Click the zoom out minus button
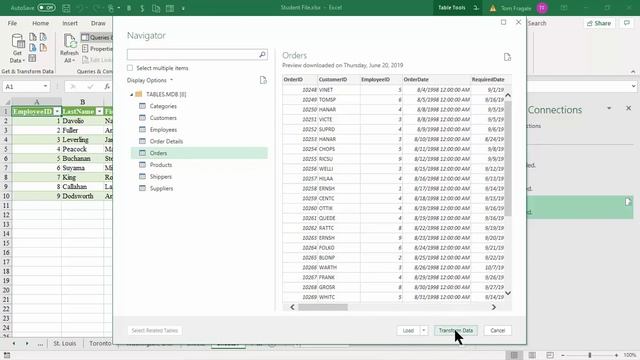The height and width of the screenshot is (360, 640). [x=563, y=355]
